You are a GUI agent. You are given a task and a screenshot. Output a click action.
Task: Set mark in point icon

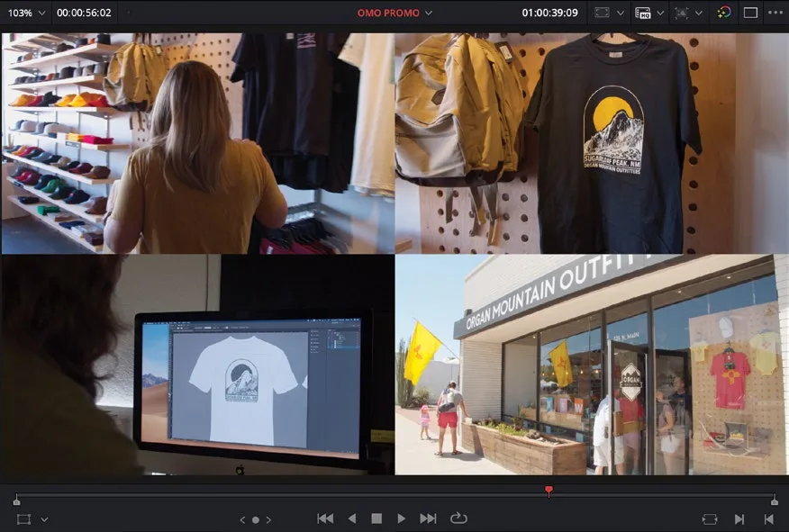(739, 518)
